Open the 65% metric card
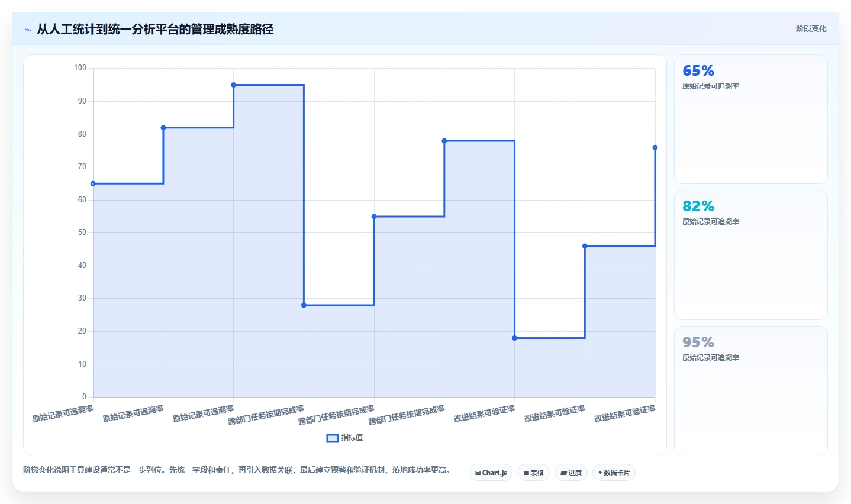 tap(750, 119)
